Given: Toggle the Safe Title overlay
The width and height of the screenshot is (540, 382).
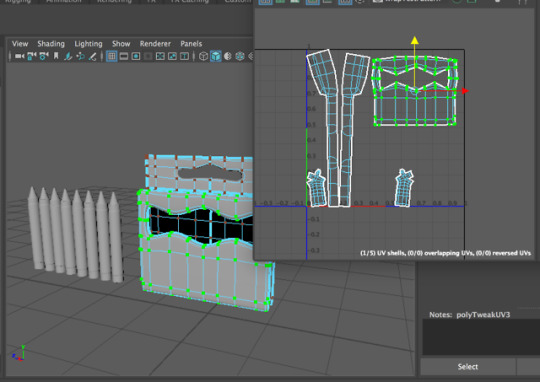Looking at the screenshot, I should pos(184,56).
